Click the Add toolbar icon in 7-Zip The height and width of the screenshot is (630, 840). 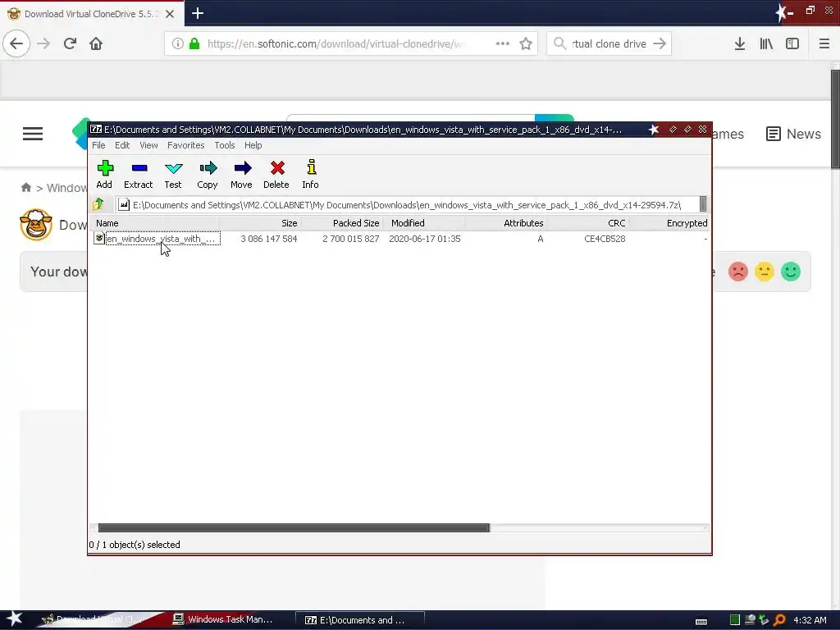click(104, 174)
